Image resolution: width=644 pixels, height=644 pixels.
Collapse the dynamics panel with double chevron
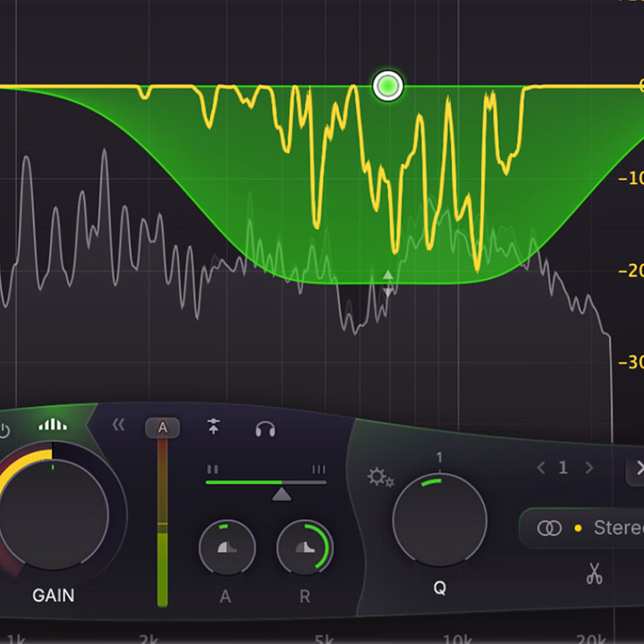coord(118,425)
